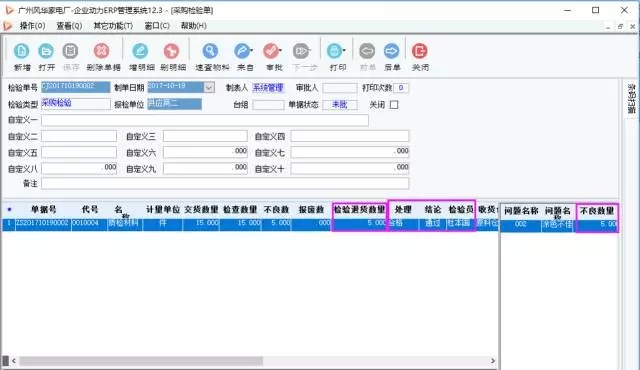Click the 关闭 toolbar icon
The width and height of the screenshot is (640, 370).
(x=420, y=51)
